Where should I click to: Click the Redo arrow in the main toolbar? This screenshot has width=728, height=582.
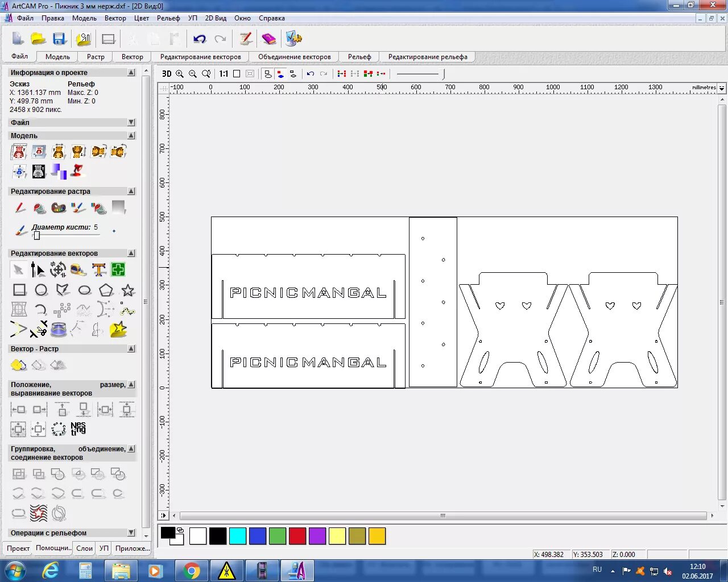[220, 39]
